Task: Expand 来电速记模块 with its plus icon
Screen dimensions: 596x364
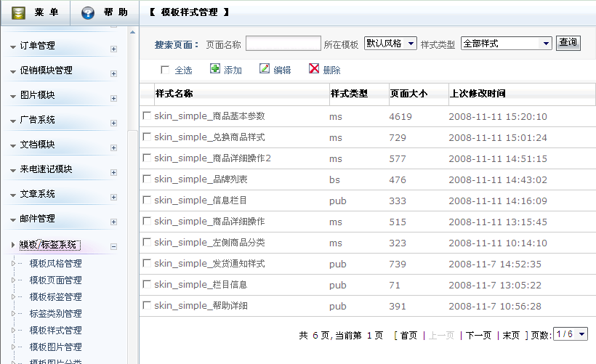Action: click(113, 172)
